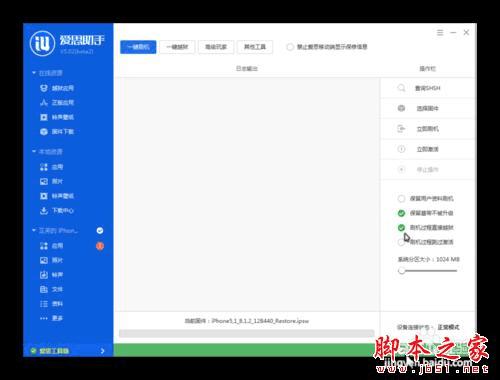Open Ringtones (铃声) under the connected iPhone
This screenshot has width=500, height=380.
click(x=52, y=275)
